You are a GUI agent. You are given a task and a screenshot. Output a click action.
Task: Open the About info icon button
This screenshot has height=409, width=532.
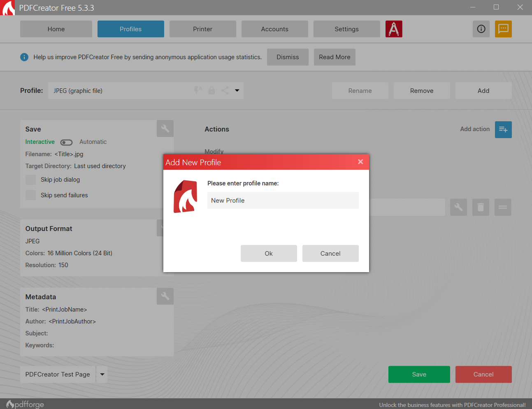pos(481,29)
